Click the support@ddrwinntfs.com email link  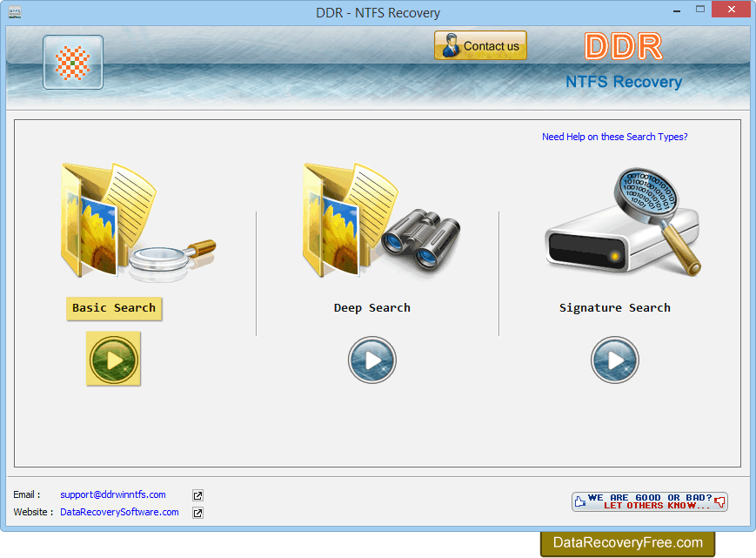113,494
